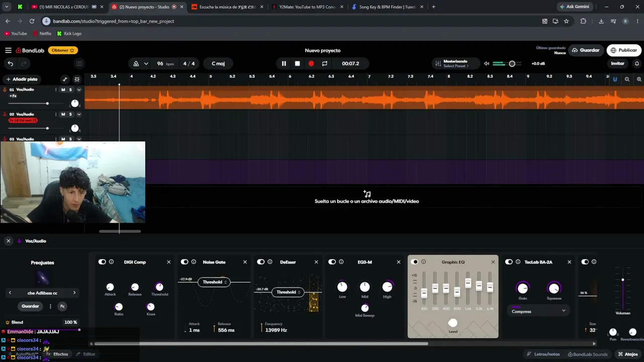Toggle the Graphic EQ on/off switch
This screenshot has width=644, height=362.
pos(415,262)
